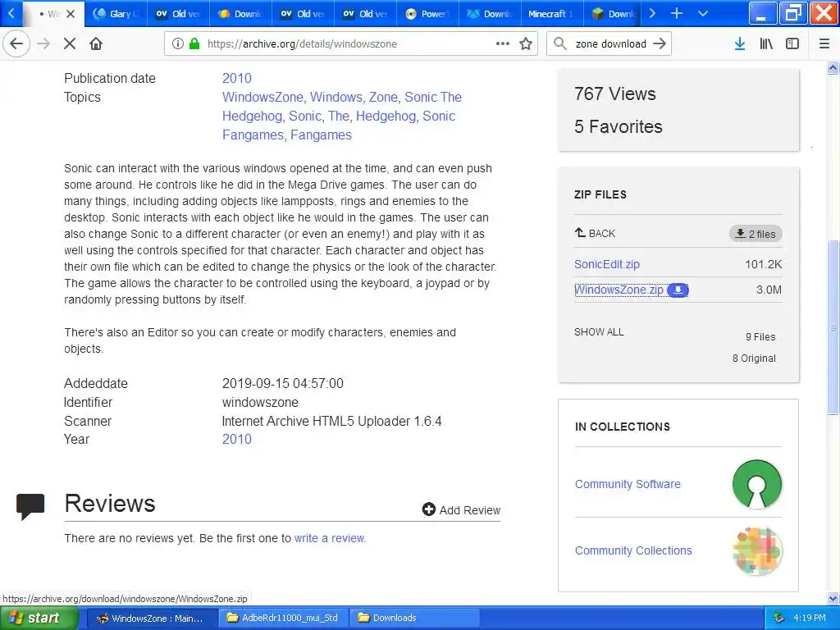Switch to the first Old ver tab
This screenshot has height=630, width=840.
[178, 14]
